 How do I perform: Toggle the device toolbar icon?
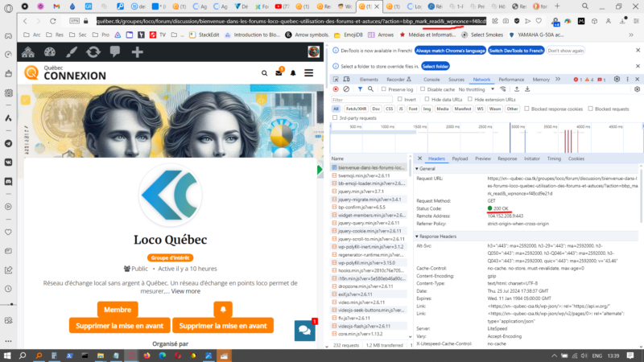pos(347,80)
